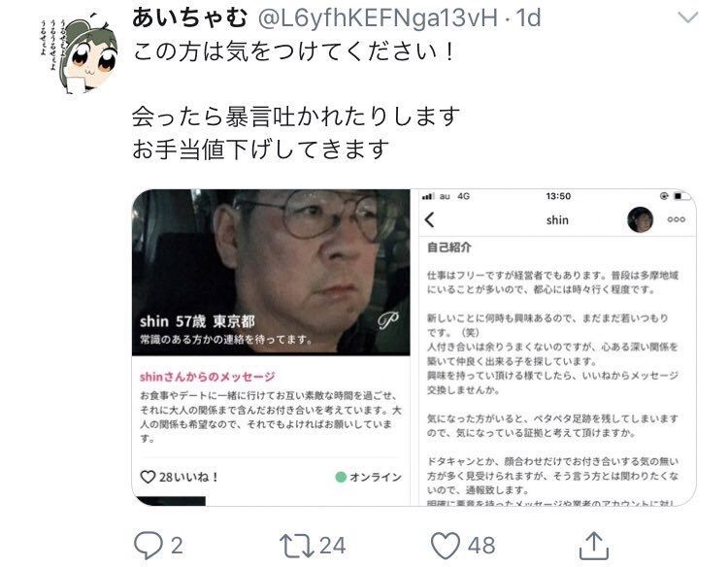Click the reply speech bubble icon
Image resolution: width=728 pixels, height=567 pixels.
coord(149,546)
